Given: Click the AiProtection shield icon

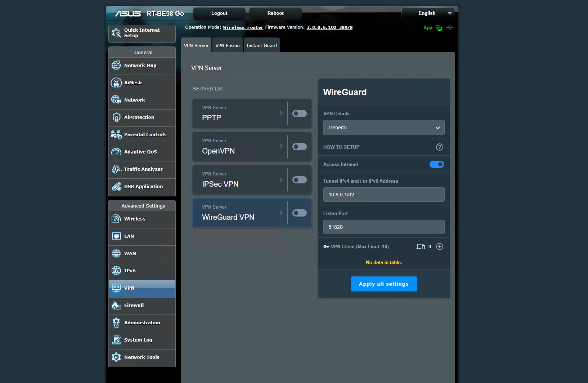Looking at the screenshot, I should click(x=116, y=117).
